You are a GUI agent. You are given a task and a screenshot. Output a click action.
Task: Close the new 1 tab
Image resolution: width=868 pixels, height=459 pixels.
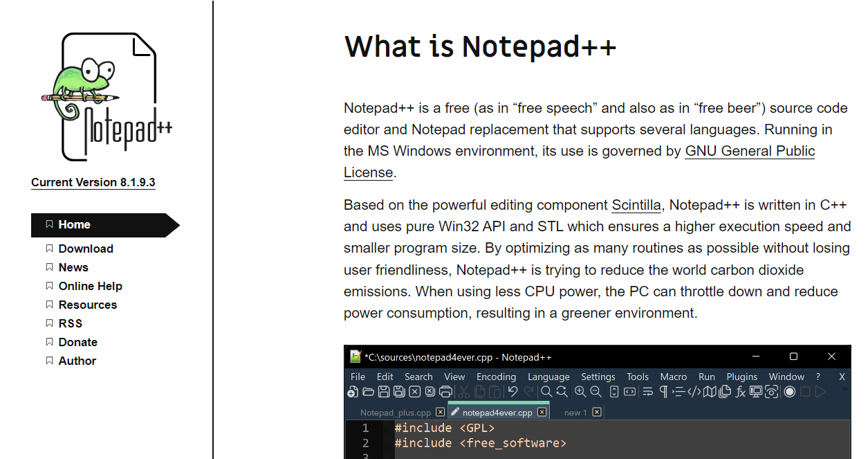point(597,412)
